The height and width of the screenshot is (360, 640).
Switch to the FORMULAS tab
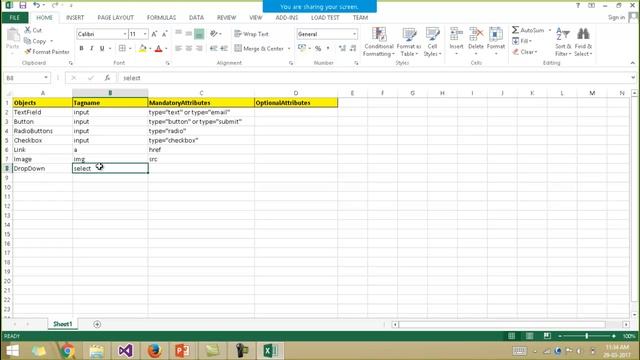161,18
